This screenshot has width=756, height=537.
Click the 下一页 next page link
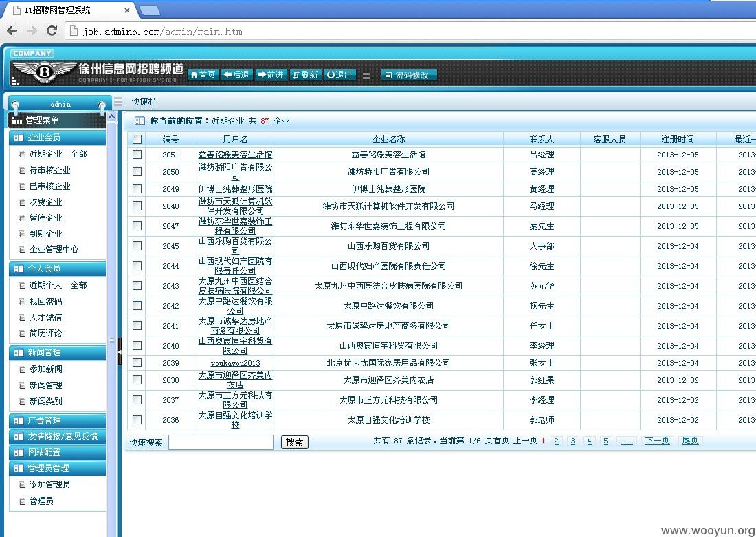[657, 441]
